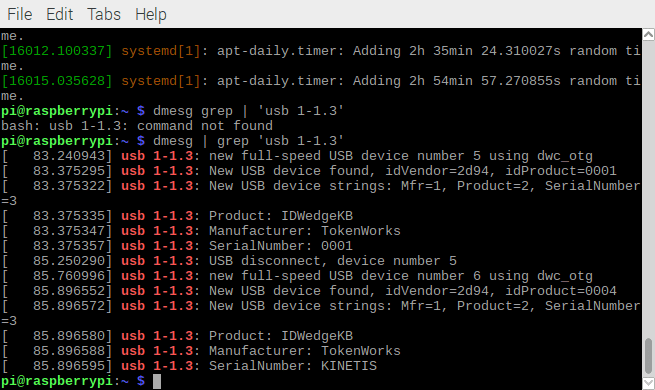
Task: Click the '2h 54min 57.270855s' text
Action: [x=485, y=81]
